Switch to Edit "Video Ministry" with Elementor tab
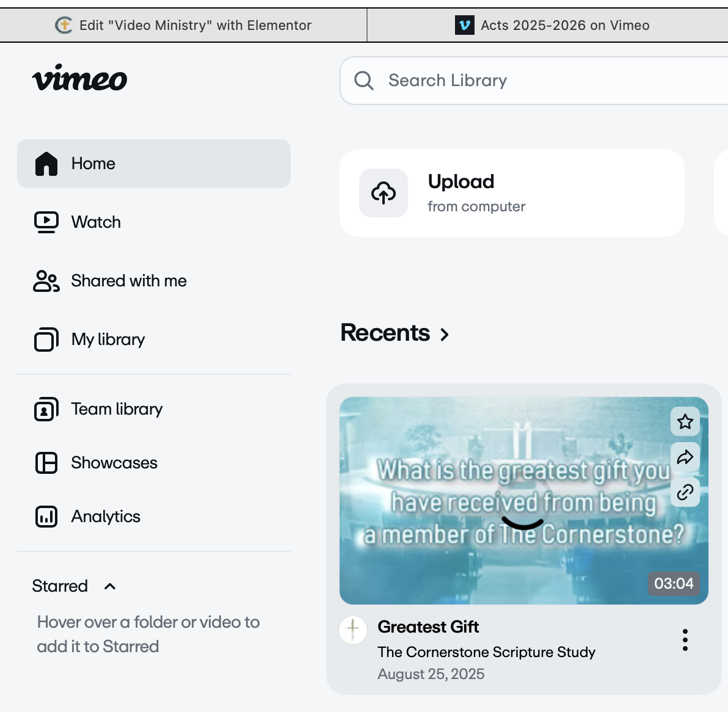 coord(183,25)
